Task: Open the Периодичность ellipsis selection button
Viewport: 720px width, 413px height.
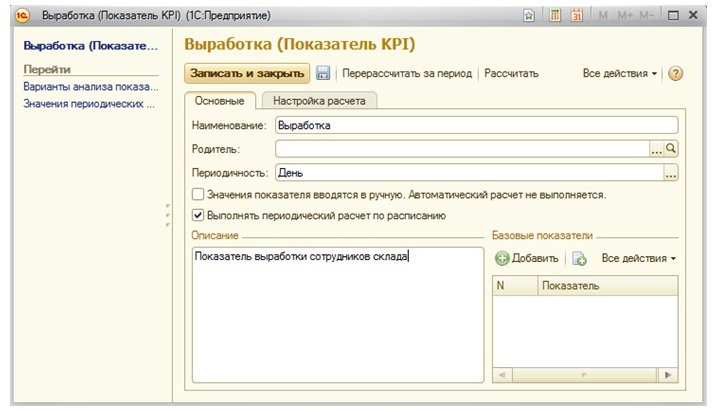Action: pyautogui.click(x=671, y=173)
